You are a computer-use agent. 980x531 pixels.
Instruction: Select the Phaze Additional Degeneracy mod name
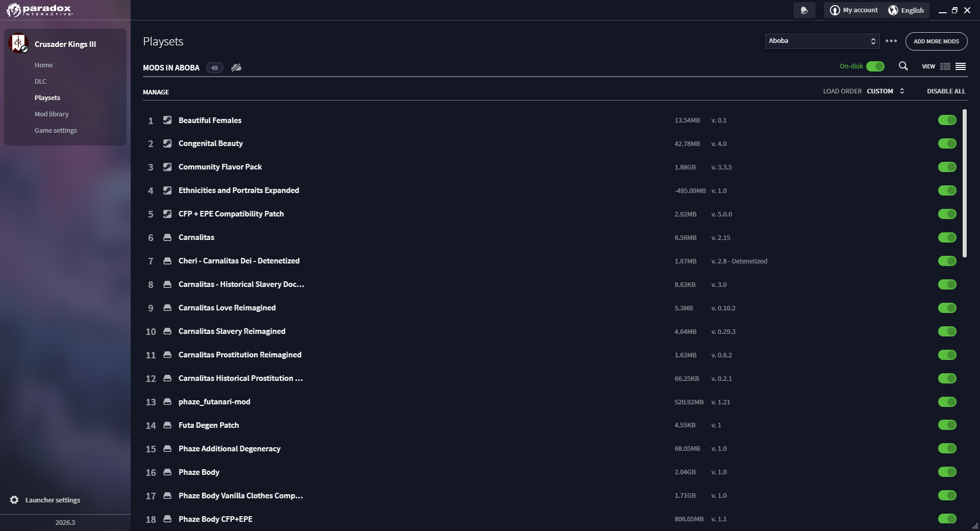click(x=230, y=449)
